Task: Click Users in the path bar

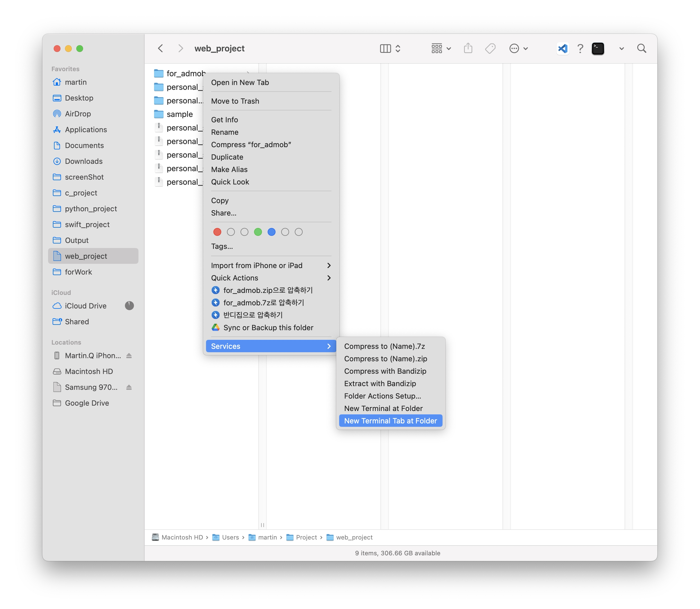Action: (x=230, y=537)
